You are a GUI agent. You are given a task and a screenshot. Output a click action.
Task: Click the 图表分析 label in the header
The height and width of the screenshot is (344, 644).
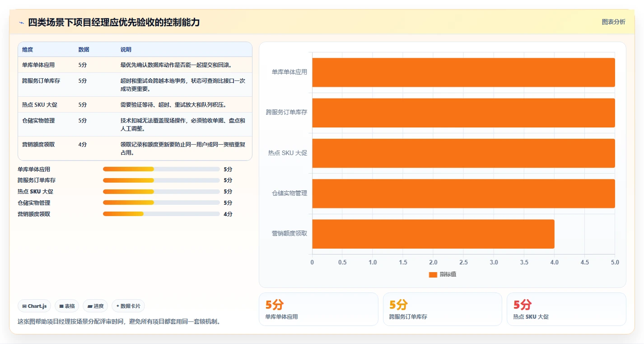(613, 22)
